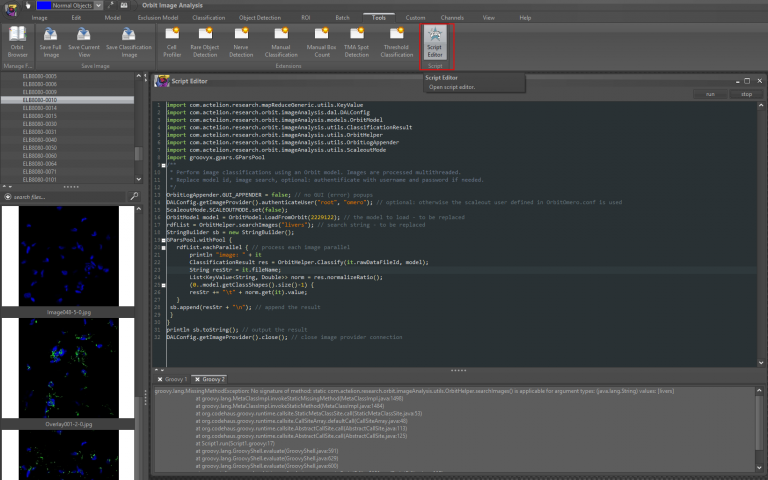The height and width of the screenshot is (480, 768).
Task: Click the book icon in quick toolbar
Action: point(124,5)
